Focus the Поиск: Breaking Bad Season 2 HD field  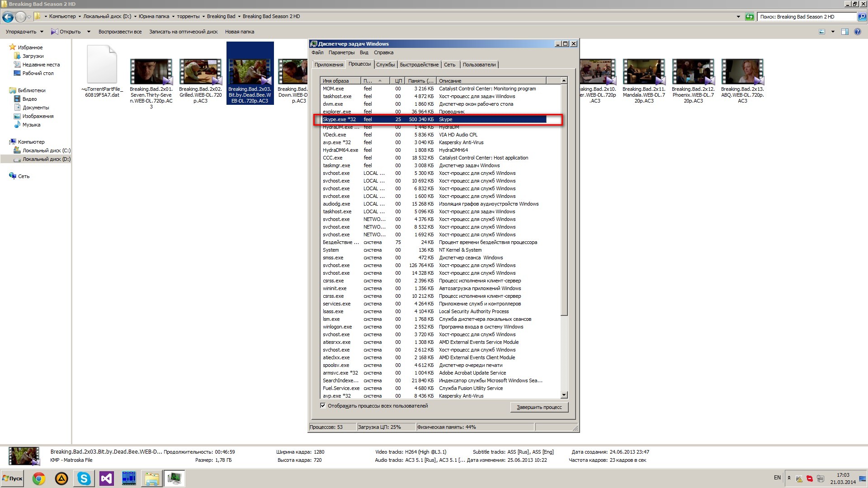tap(807, 17)
